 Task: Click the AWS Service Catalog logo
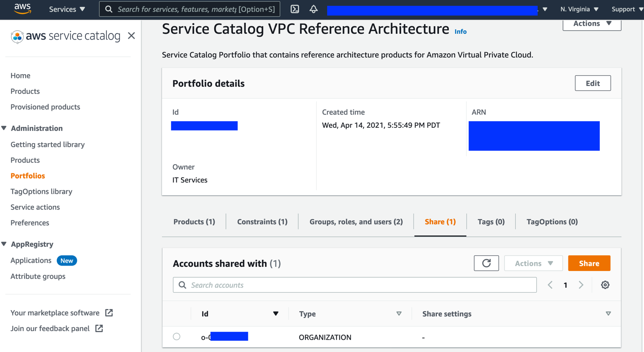(x=65, y=36)
